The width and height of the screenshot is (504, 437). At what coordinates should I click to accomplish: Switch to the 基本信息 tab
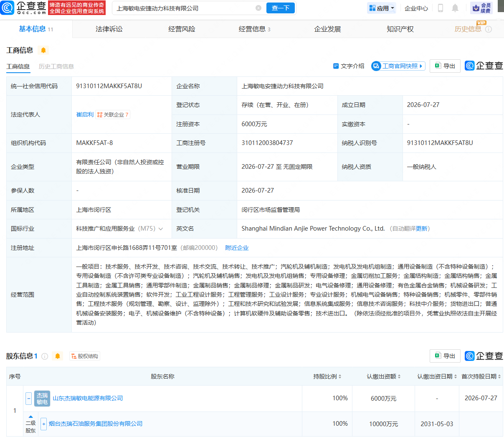36,29
